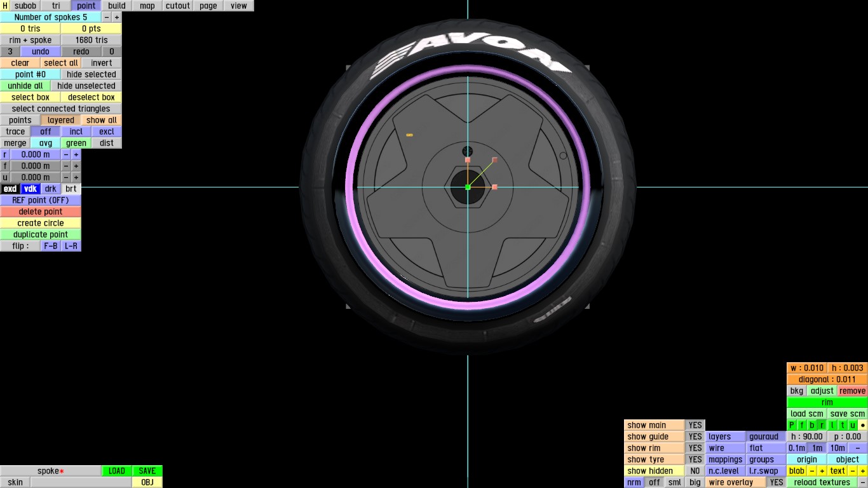This screenshot has width=868, height=488.
Task: Increase the r offset with plus
Action: point(76,154)
